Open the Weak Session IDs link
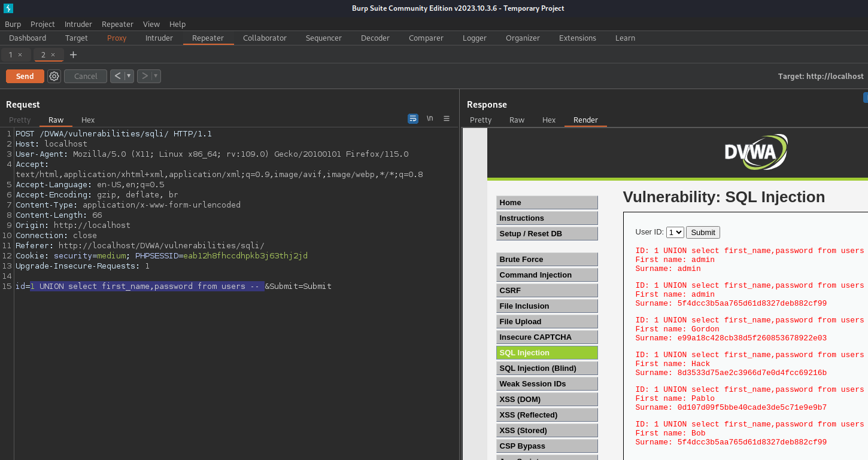 (547, 383)
